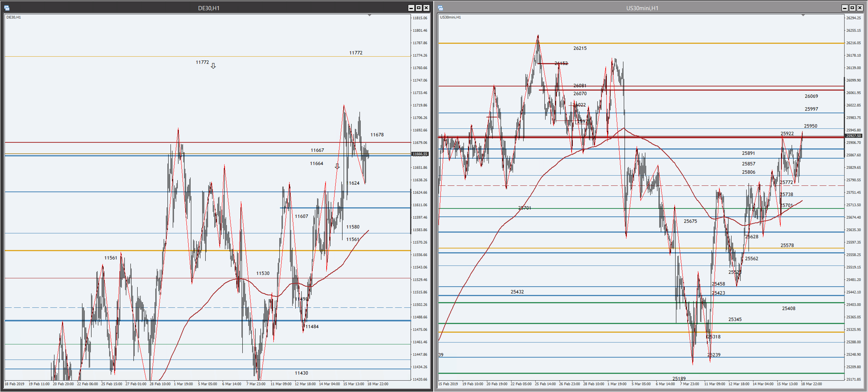Select the 11607 text label in DE30 chart
The image size is (868, 392).
[301, 216]
